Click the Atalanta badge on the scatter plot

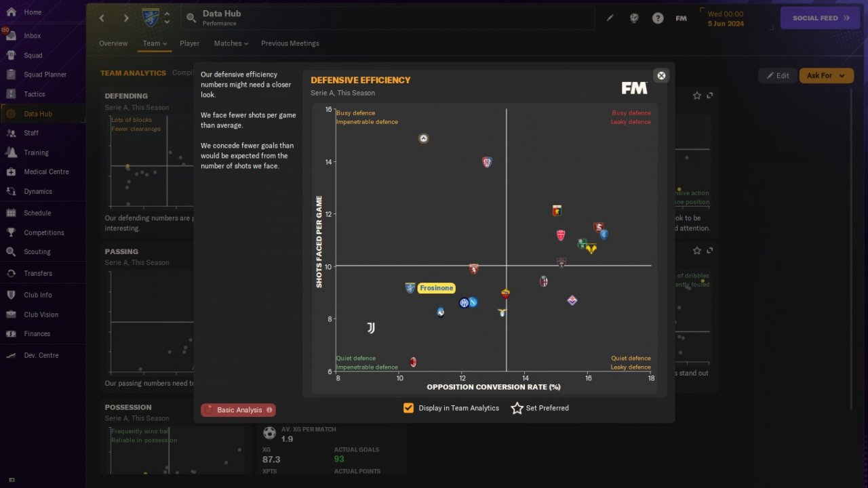(441, 312)
